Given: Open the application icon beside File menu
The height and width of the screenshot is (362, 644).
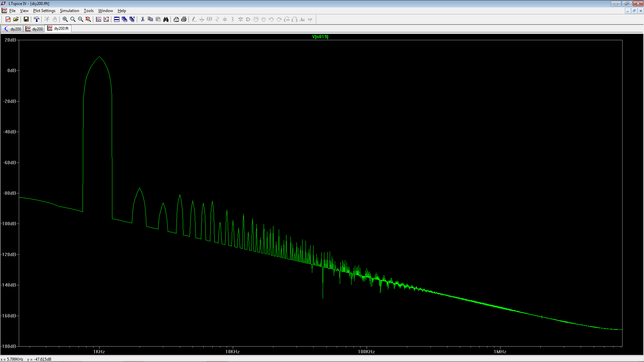Looking at the screenshot, I should pyautogui.click(x=4, y=11).
